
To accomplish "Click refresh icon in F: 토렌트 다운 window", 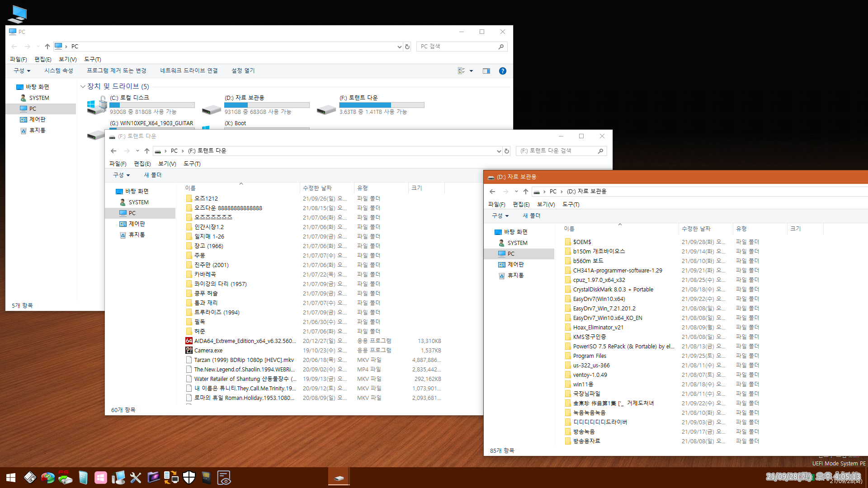I will 507,151.
